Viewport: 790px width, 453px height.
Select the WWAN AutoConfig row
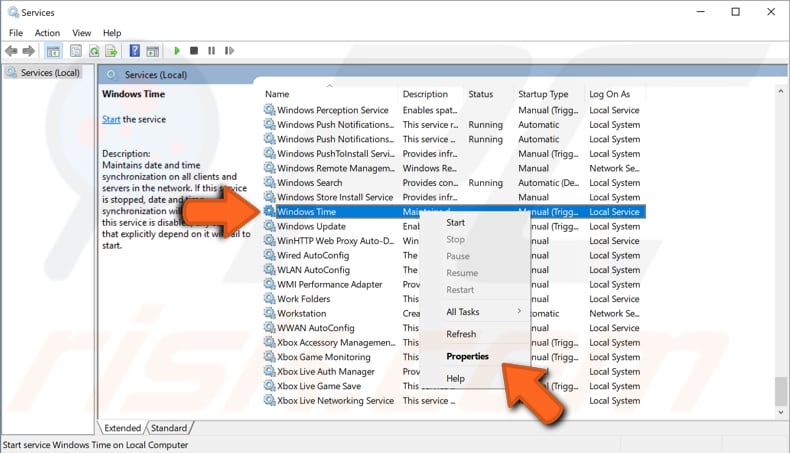coord(453,328)
